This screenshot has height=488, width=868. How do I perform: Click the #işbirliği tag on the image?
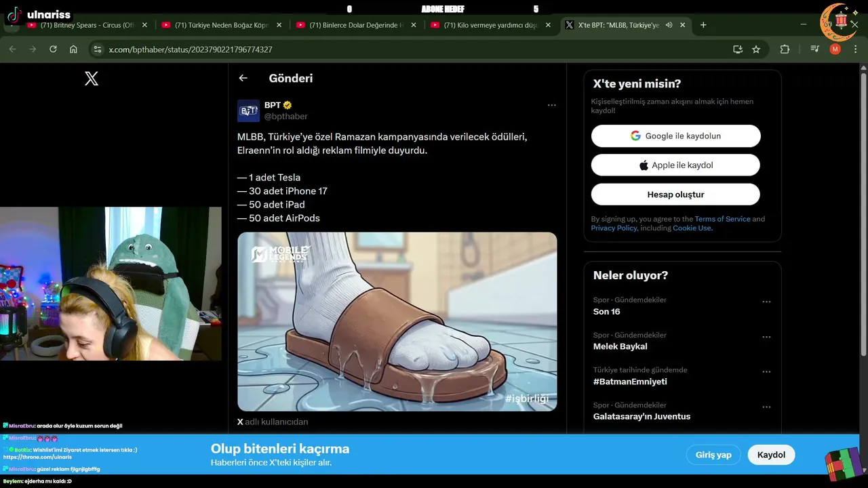point(526,399)
